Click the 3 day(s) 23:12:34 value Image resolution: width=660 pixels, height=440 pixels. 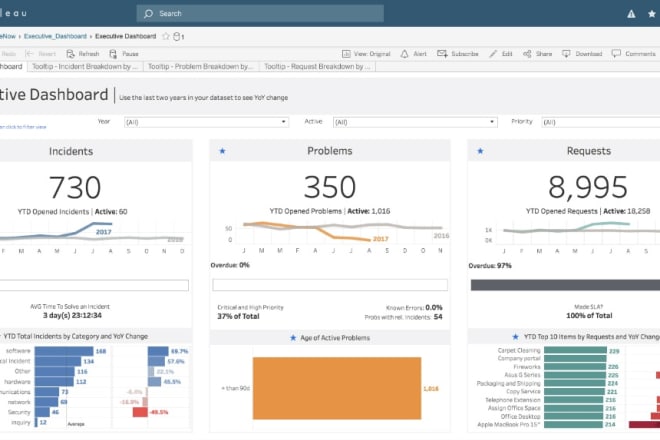click(x=72, y=315)
